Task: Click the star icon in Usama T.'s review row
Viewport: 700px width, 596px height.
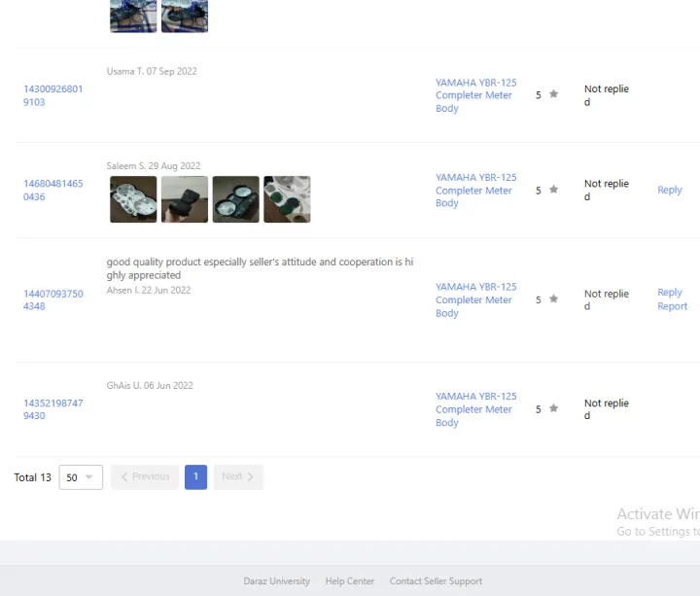Action: tap(554, 94)
